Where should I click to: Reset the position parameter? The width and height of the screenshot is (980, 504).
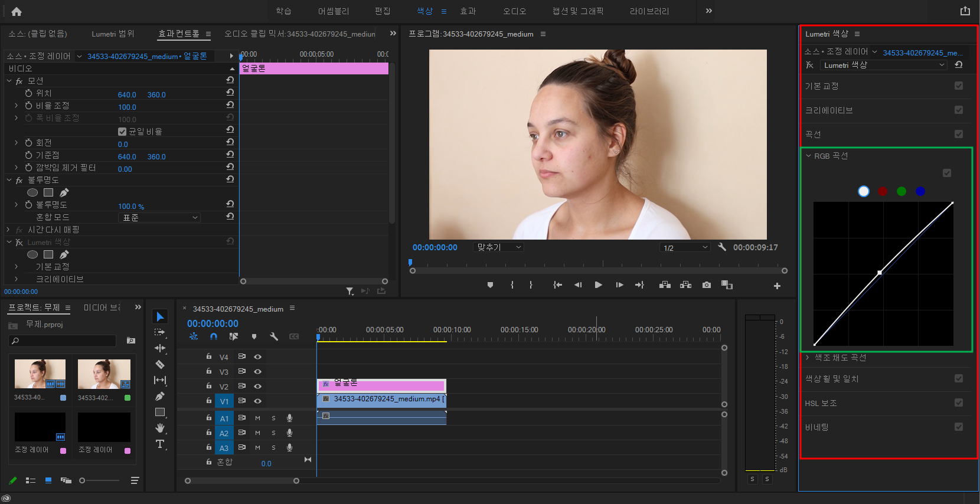(230, 93)
